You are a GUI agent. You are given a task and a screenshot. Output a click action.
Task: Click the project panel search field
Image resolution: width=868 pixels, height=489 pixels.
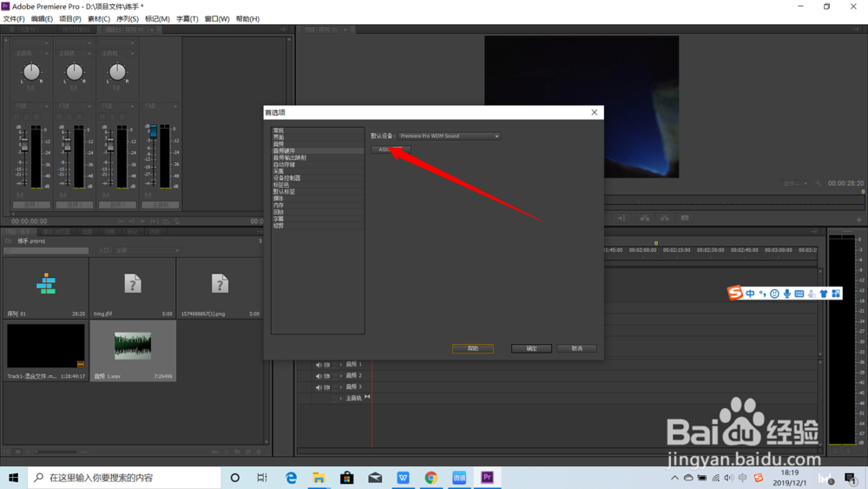coord(46,251)
